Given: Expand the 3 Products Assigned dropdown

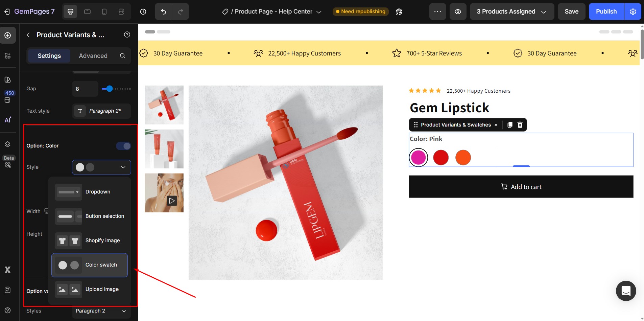Looking at the screenshot, I should [512, 11].
